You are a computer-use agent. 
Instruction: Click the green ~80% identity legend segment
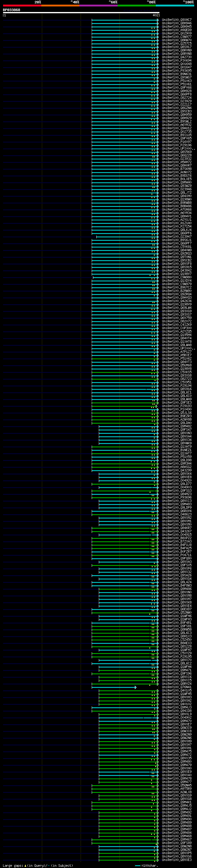137,6
